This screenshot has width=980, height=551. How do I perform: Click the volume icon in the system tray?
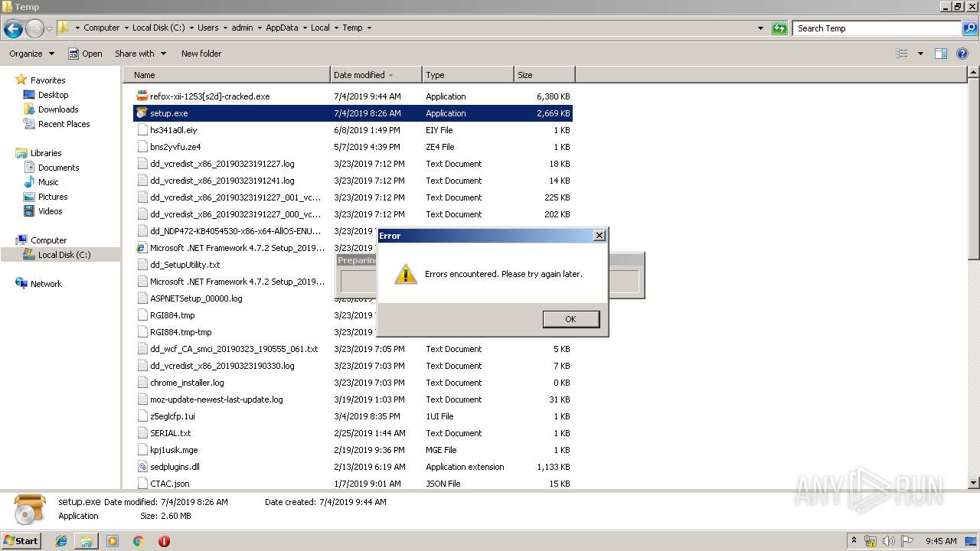pyautogui.click(x=888, y=541)
